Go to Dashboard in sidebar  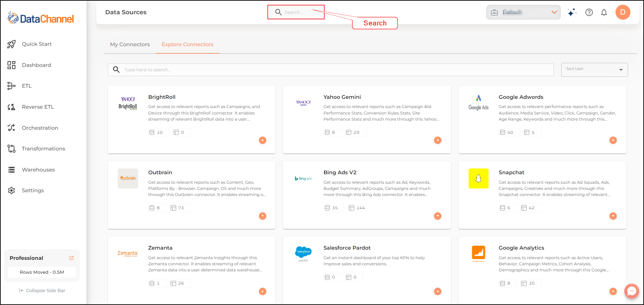tap(30, 65)
